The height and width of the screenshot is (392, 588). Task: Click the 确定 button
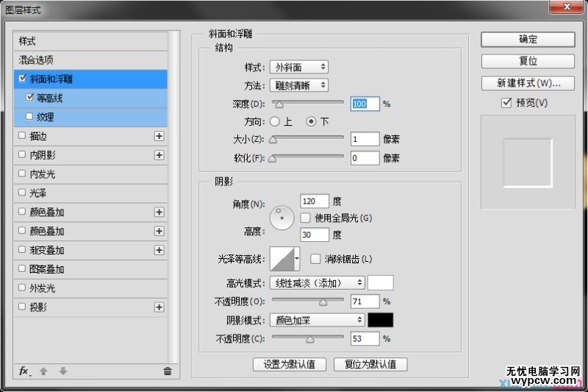tap(528, 40)
